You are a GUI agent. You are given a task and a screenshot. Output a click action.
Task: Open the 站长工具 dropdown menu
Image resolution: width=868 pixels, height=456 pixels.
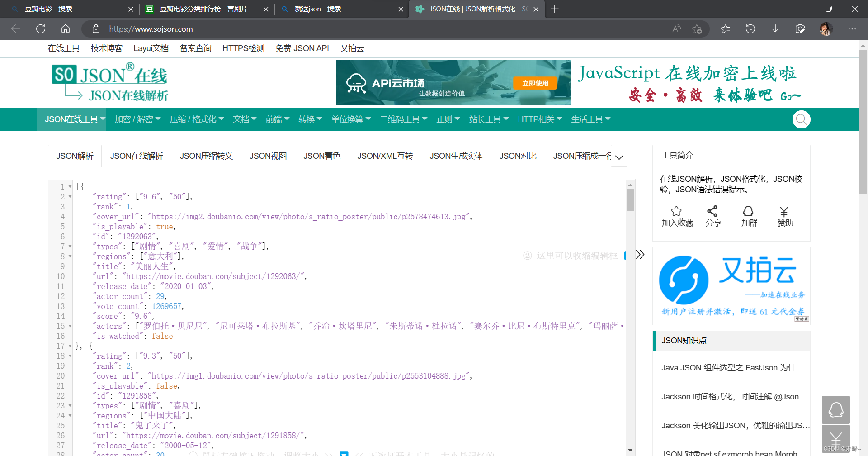coord(489,119)
